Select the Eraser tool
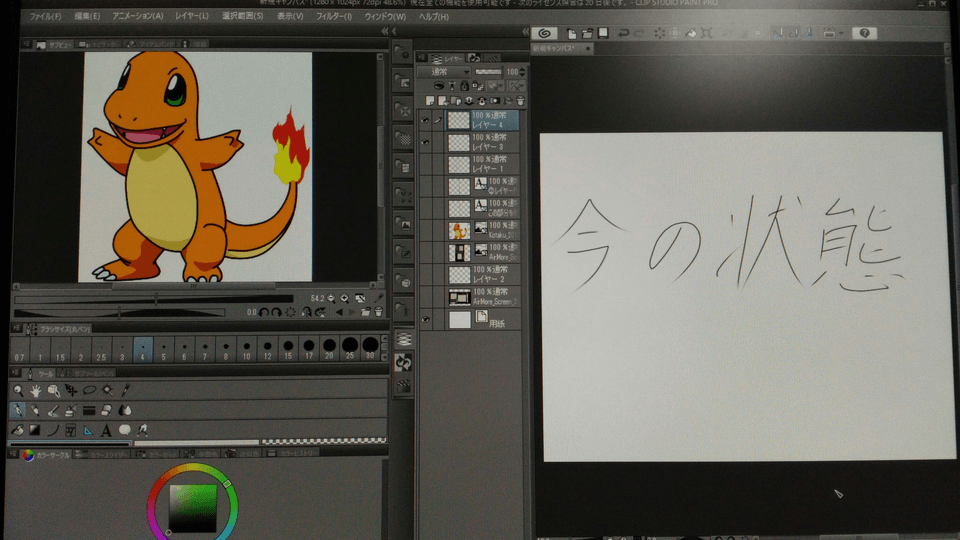This screenshot has width=960, height=540. (107, 410)
